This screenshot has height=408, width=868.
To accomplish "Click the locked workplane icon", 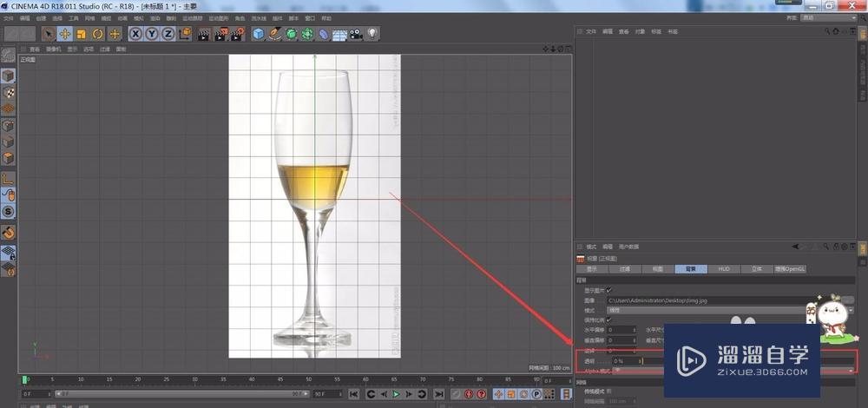I will pyautogui.click(x=8, y=253).
